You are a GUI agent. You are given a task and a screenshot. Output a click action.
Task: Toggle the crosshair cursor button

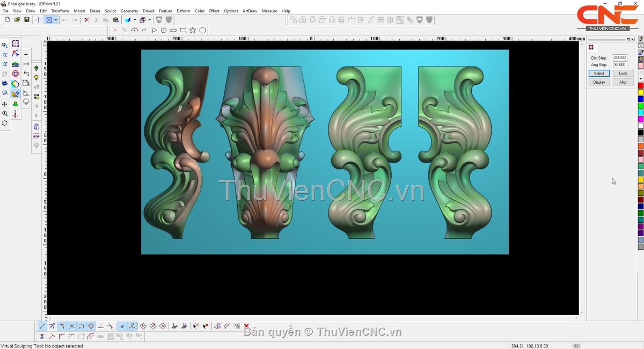(38, 20)
